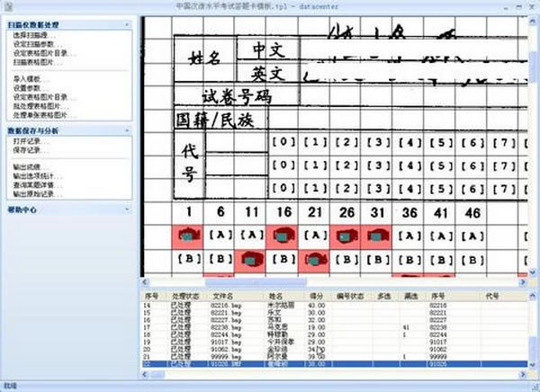The image size is (540, 392).
Task: Click the application icon in the title bar
Action: [x=10, y=7]
